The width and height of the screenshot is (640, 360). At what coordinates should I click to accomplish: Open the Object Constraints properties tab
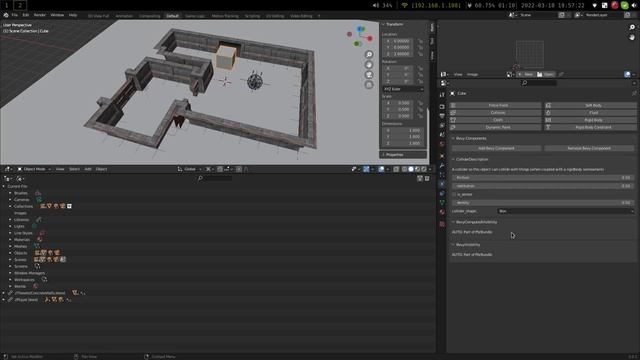[442, 193]
